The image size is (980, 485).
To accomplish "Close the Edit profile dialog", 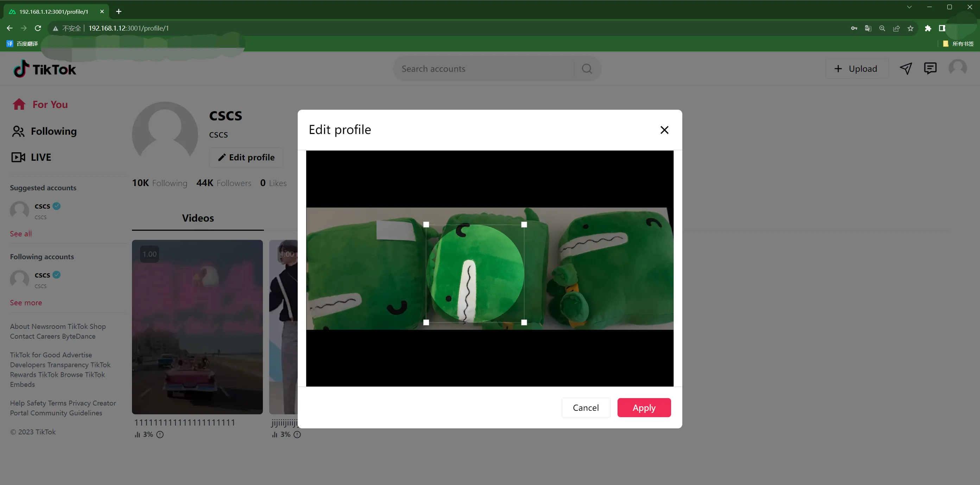I will (x=664, y=130).
